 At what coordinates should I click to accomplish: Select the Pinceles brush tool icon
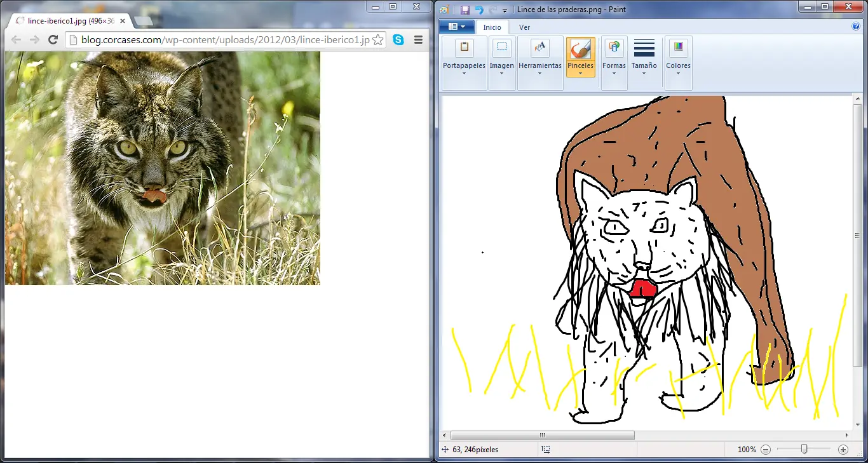(x=580, y=50)
